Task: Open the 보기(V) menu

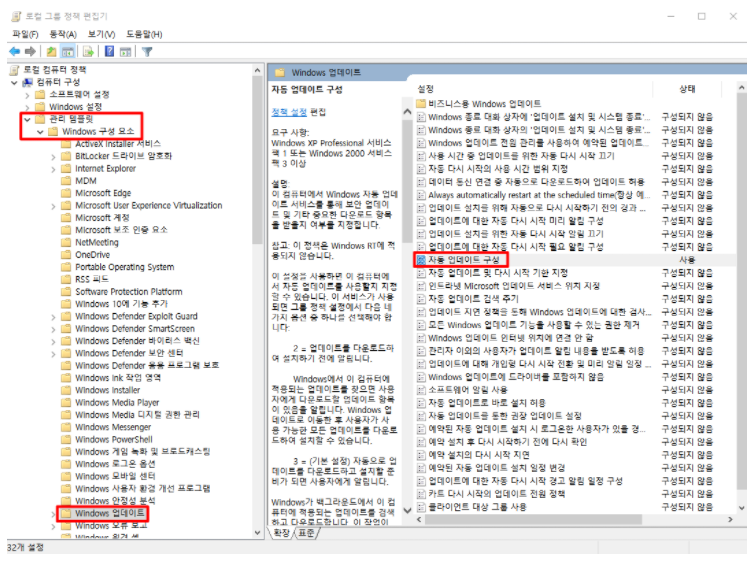Action: 101,34
